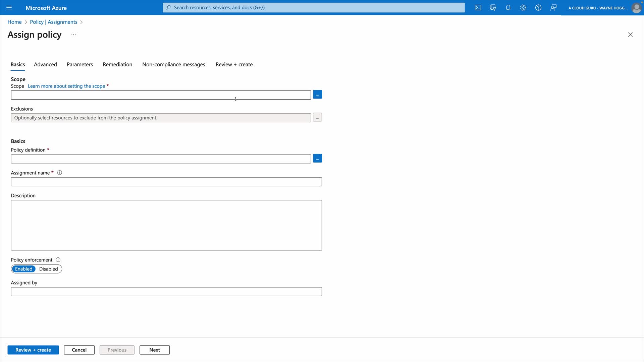Set Policy enforcement to Disabled

click(x=49, y=269)
